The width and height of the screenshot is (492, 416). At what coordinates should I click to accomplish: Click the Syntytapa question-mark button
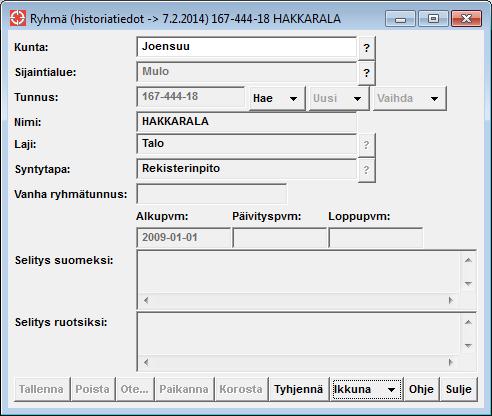366,170
